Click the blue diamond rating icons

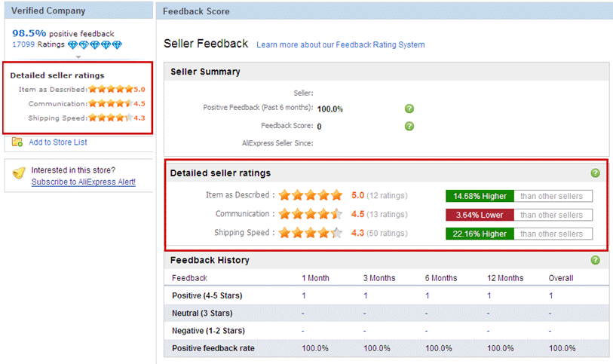(x=95, y=44)
